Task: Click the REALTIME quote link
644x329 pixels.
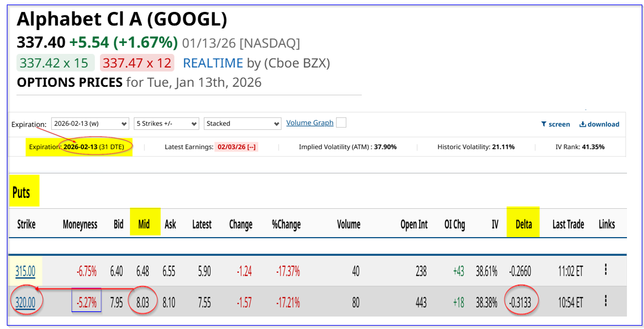Action: pos(213,63)
